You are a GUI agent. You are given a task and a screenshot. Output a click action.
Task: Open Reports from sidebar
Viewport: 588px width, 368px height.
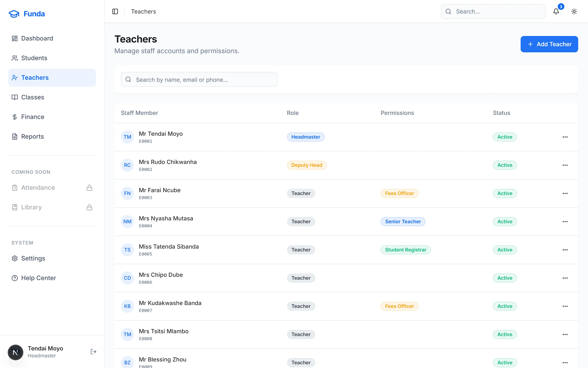tap(52, 137)
